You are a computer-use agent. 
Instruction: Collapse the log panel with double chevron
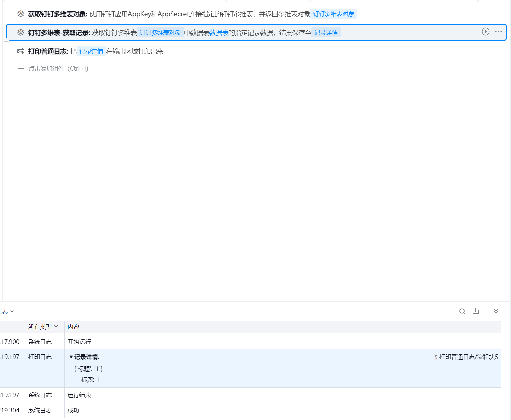[x=496, y=311]
